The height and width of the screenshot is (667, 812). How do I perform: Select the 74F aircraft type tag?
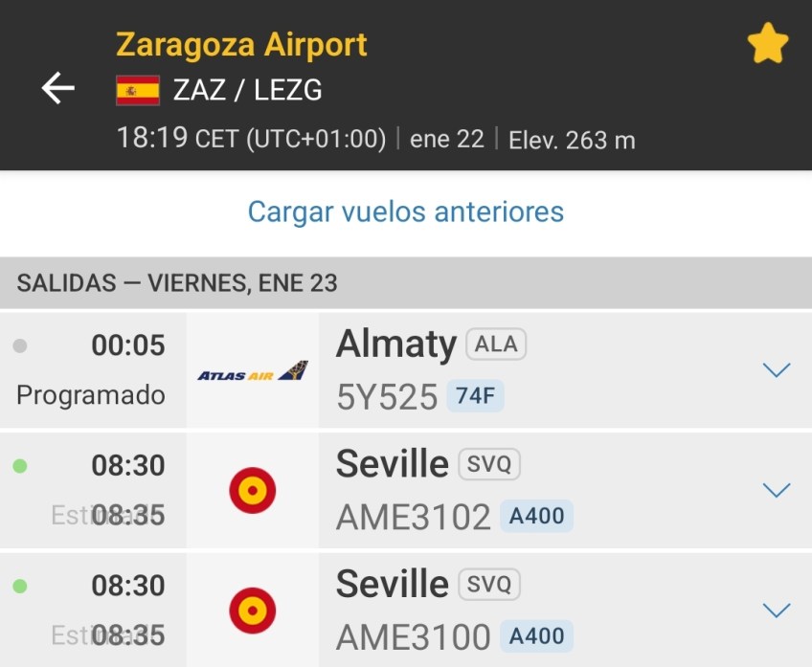(475, 395)
